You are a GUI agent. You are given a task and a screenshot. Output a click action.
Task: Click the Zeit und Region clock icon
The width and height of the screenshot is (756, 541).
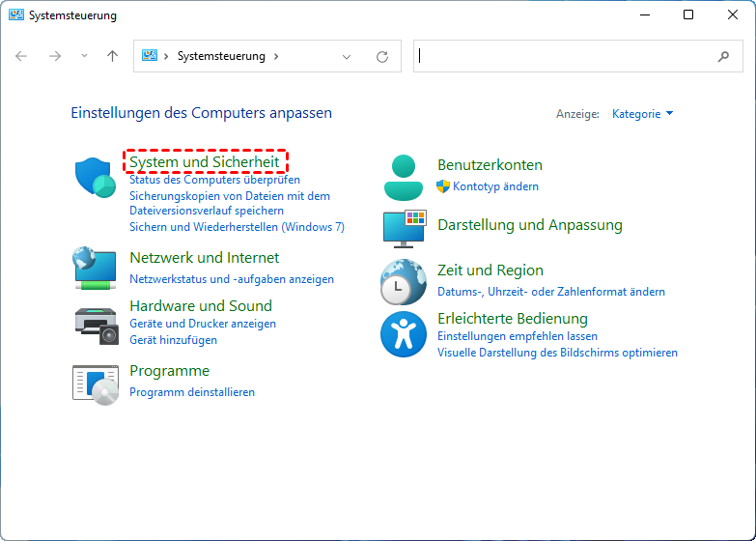tap(403, 281)
